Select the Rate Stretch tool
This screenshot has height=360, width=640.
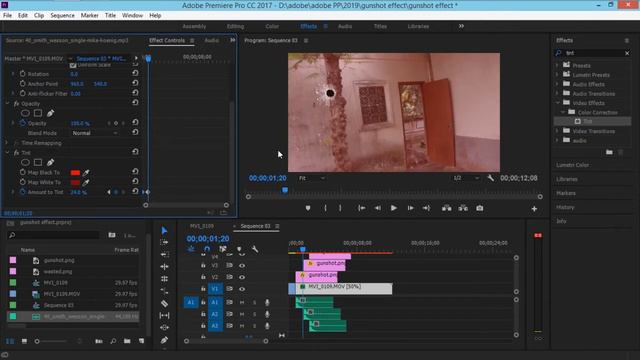(x=164, y=279)
